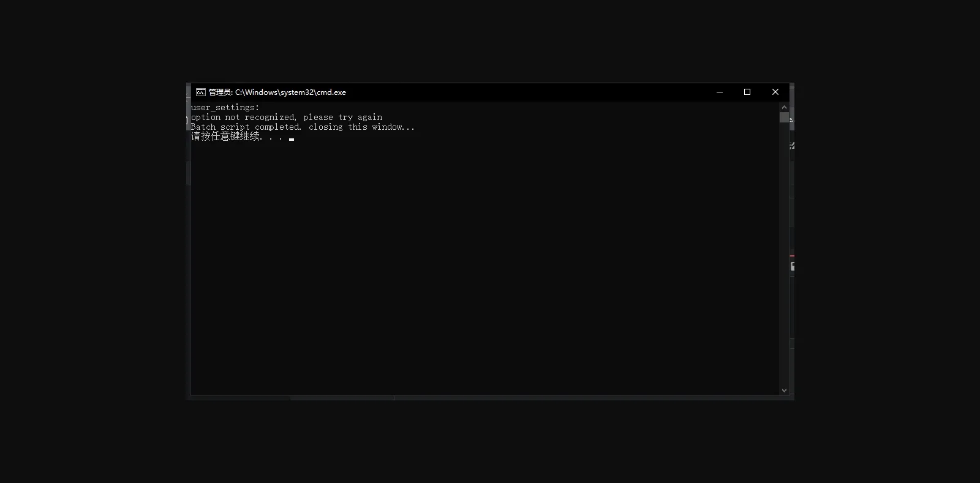Maximize the command prompt window
The image size is (980, 483).
point(747,92)
